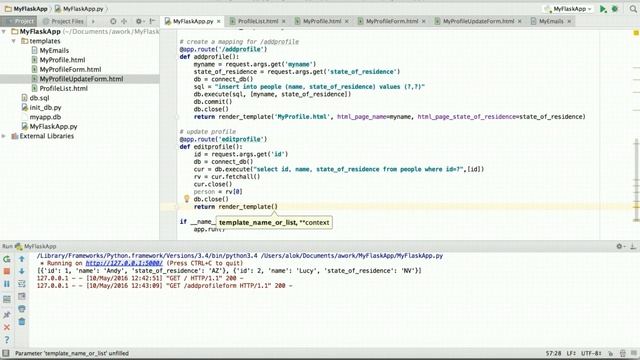Pause the run output
640x360 pixels.
(7, 284)
